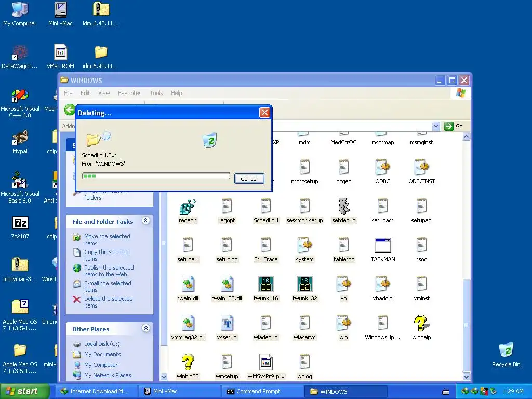Select the setupapi file name label

click(x=421, y=220)
